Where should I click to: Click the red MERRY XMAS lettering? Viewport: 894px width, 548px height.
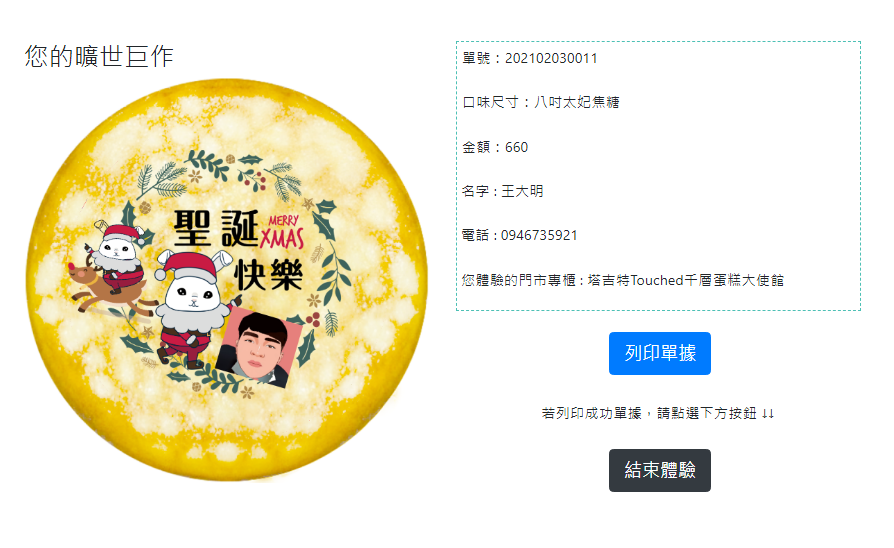(x=283, y=232)
